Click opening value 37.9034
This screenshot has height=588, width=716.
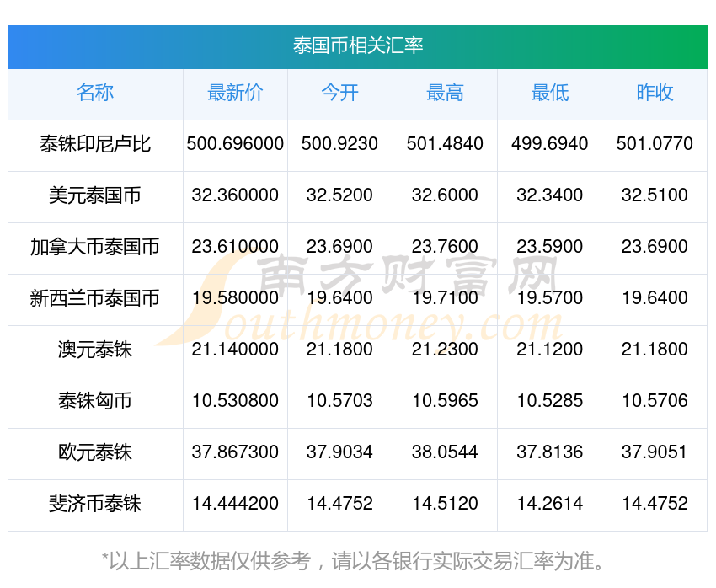click(339, 452)
